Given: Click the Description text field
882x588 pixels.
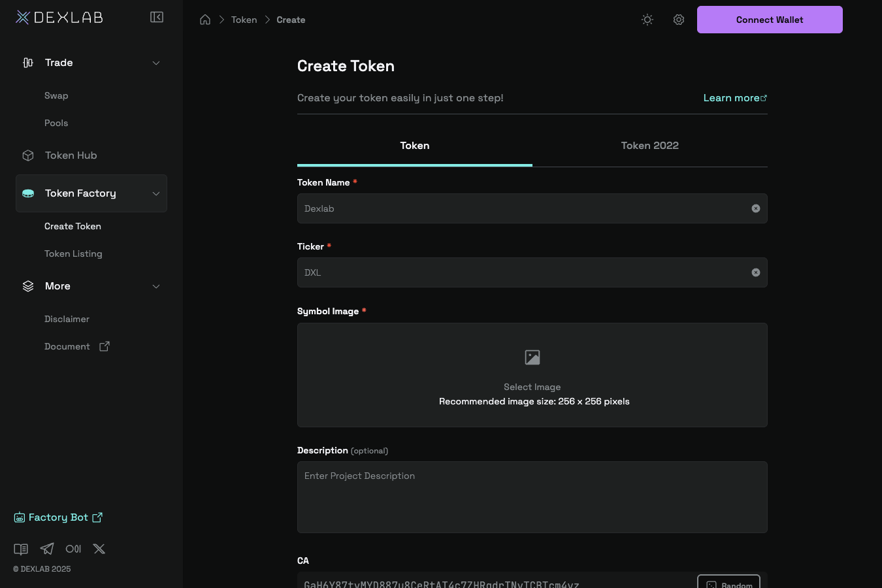Looking at the screenshot, I should (x=532, y=497).
